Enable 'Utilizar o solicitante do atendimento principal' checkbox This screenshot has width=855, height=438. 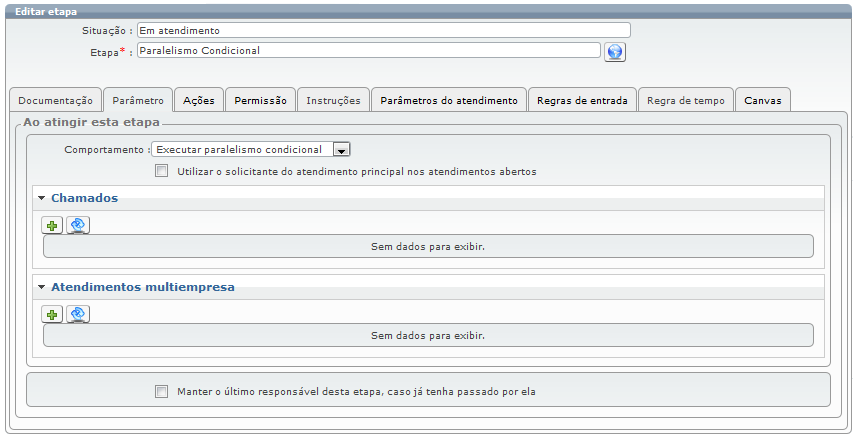[x=162, y=171]
